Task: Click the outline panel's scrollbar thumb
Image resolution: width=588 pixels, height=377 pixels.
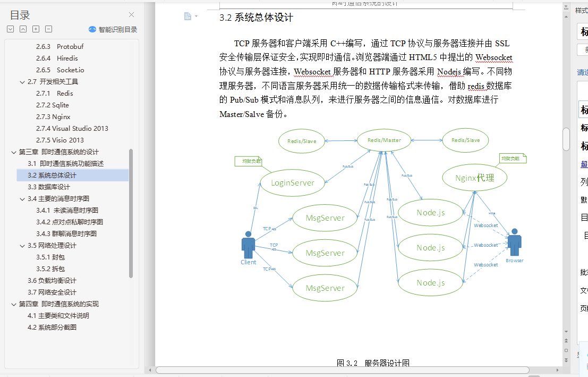Action: tap(131, 213)
